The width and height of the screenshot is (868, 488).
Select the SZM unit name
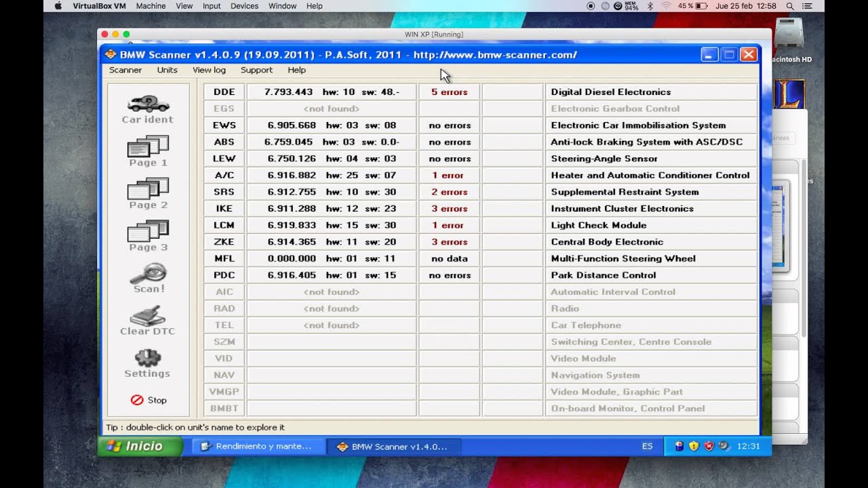(x=224, y=342)
